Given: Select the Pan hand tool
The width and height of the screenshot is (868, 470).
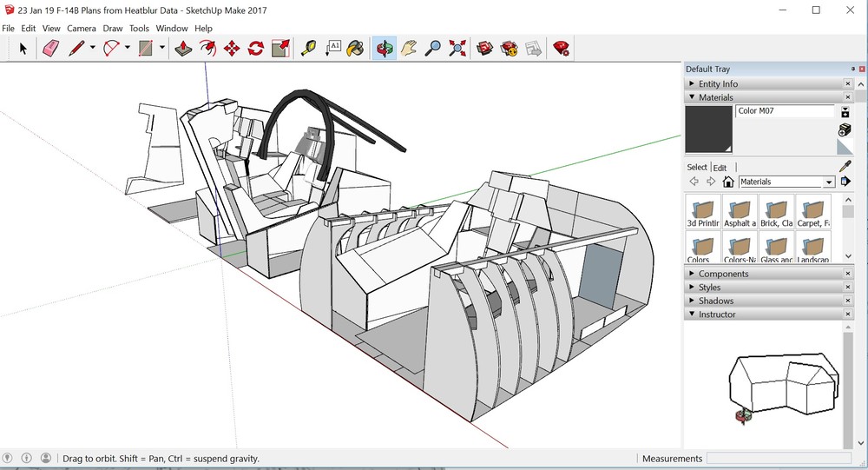Looking at the screenshot, I should 408,49.
